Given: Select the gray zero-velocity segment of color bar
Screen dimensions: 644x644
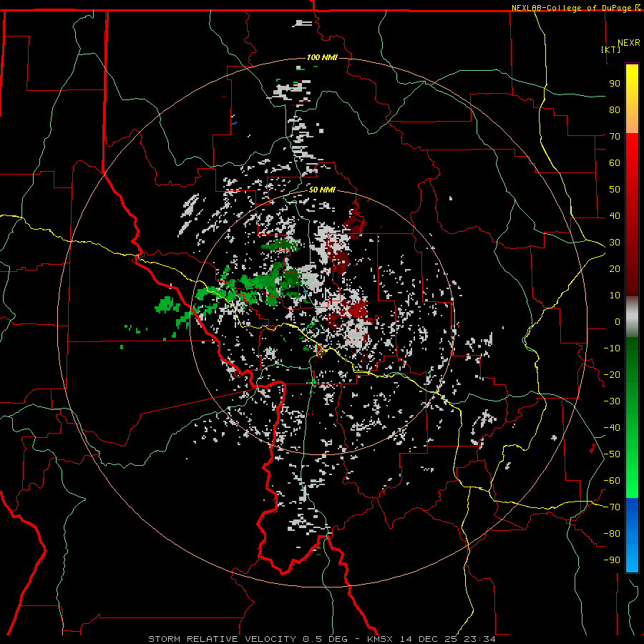Looking at the screenshot, I should (x=632, y=316).
